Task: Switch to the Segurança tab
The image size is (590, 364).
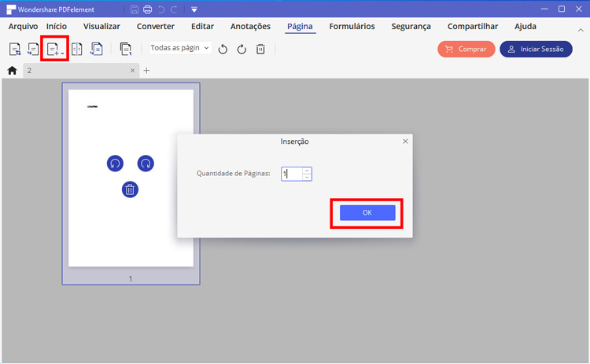Action: [x=411, y=26]
